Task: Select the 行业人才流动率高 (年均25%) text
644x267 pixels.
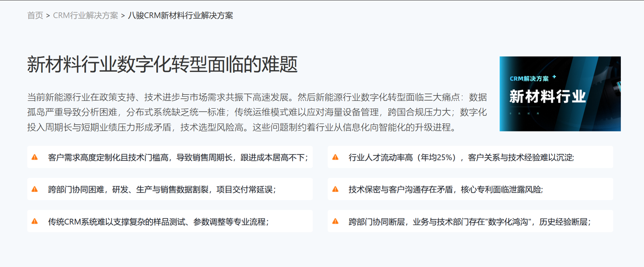Action: (x=461, y=158)
